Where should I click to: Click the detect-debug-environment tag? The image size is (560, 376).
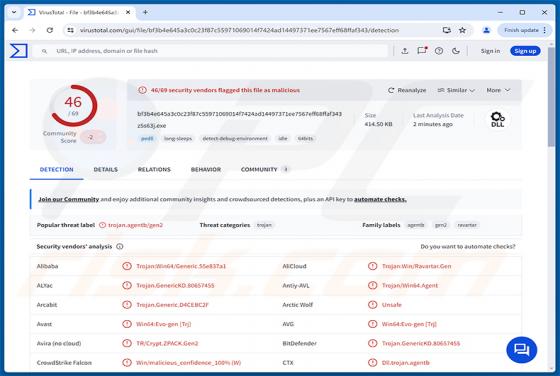point(235,139)
